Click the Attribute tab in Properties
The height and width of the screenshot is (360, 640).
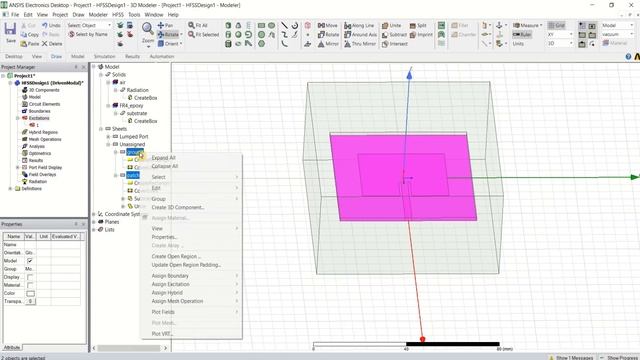[11, 347]
